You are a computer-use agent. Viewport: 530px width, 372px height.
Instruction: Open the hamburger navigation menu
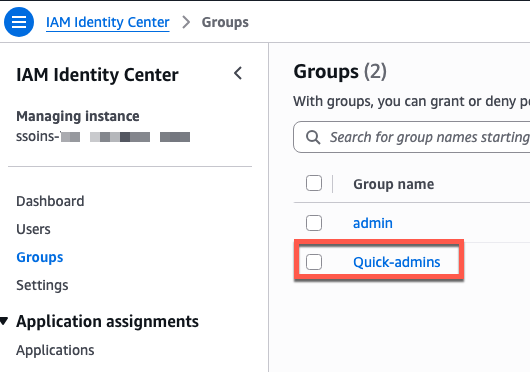[x=19, y=22]
